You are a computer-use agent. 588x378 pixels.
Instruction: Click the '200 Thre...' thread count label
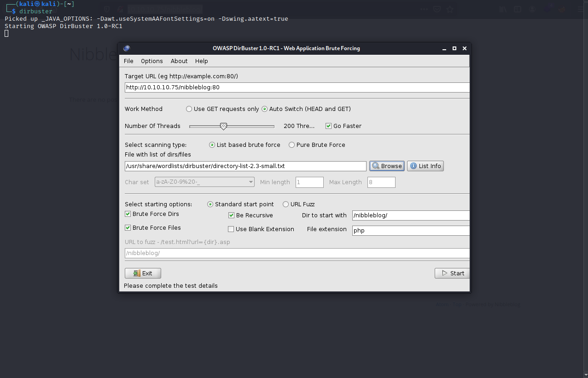pyautogui.click(x=299, y=126)
